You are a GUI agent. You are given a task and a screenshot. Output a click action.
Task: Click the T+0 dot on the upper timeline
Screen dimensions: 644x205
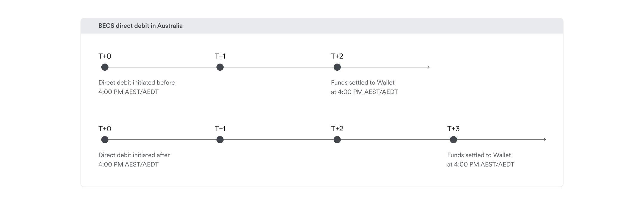(x=105, y=67)
